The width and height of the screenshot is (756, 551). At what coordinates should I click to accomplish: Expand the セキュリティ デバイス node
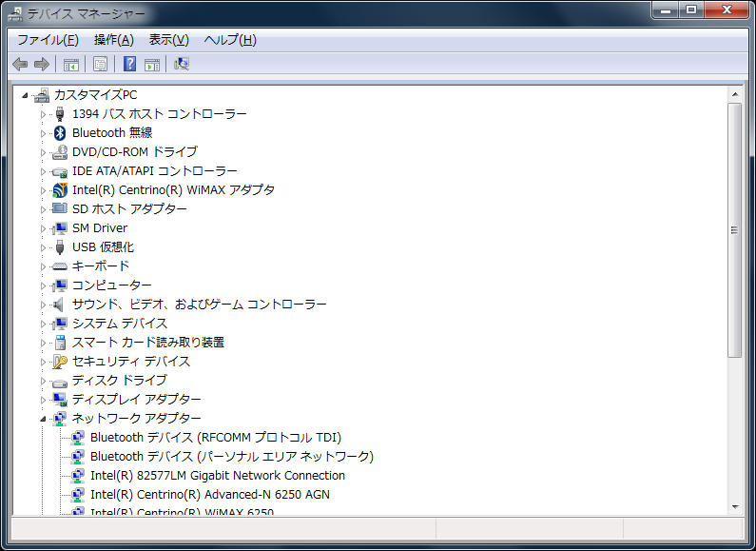pos(43,362)
